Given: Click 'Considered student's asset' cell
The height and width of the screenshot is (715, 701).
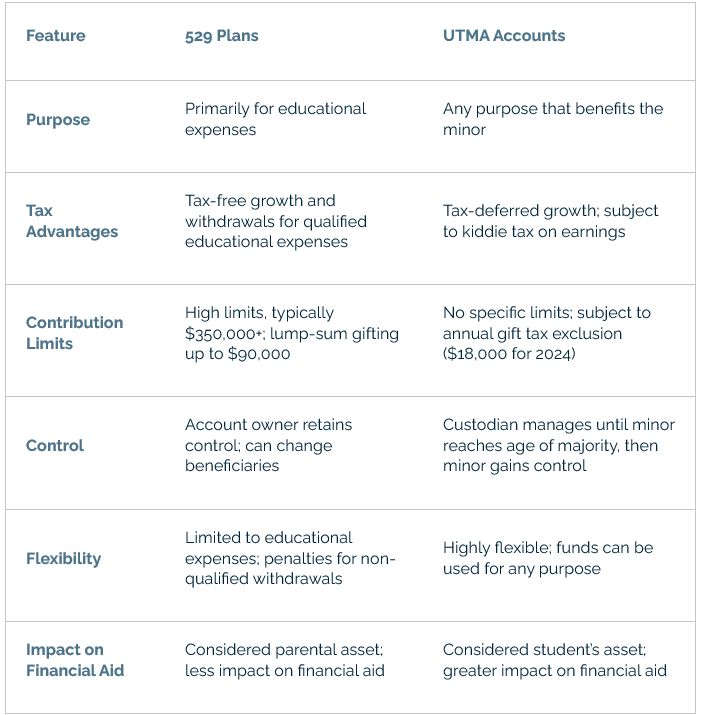Looking at the screenshot, I should (x=555, y=660).
